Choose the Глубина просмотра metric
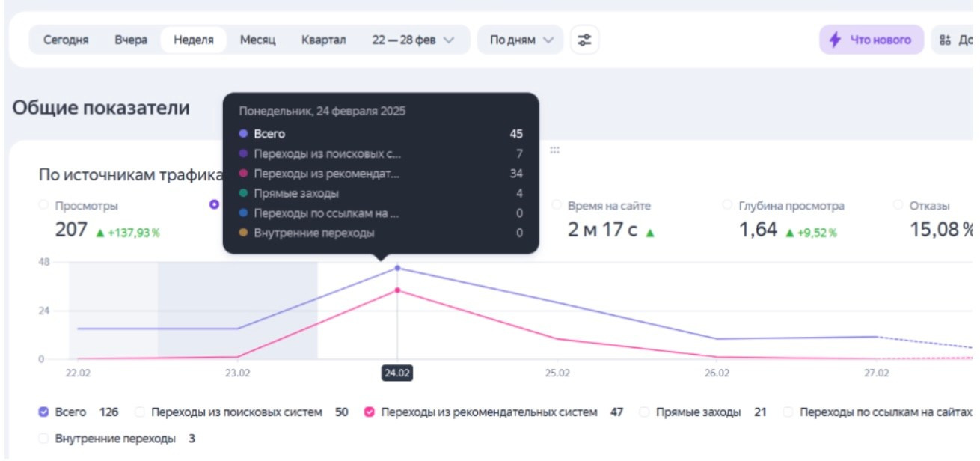The width and height of the screenshot is (980, 461). [727, 205]
